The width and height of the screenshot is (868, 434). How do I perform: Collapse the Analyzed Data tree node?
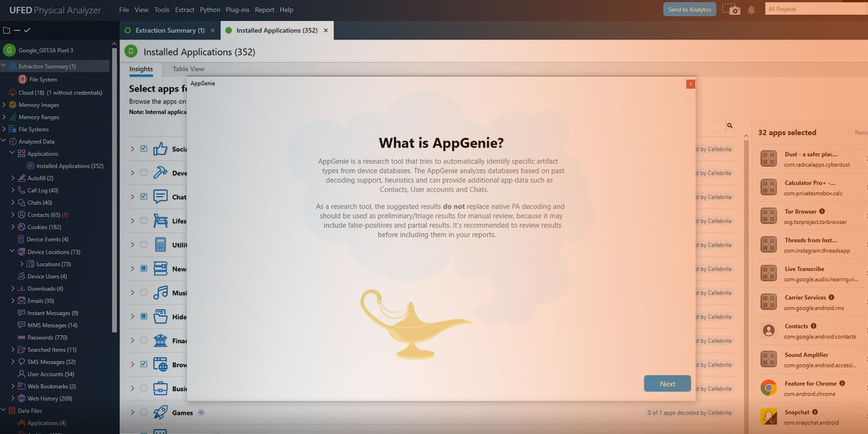point(4,142)
